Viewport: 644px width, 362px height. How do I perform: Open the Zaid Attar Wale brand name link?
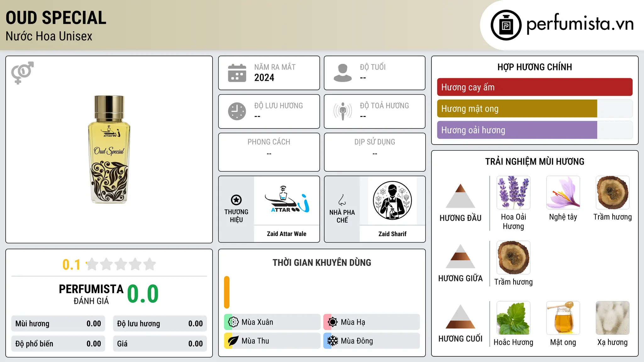(286, 234)
